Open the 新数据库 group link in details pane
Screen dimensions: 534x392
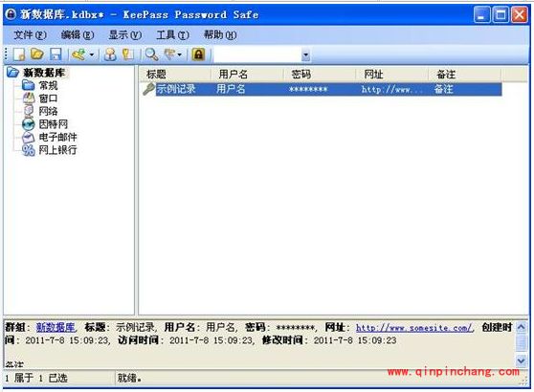tap(56, 327)
